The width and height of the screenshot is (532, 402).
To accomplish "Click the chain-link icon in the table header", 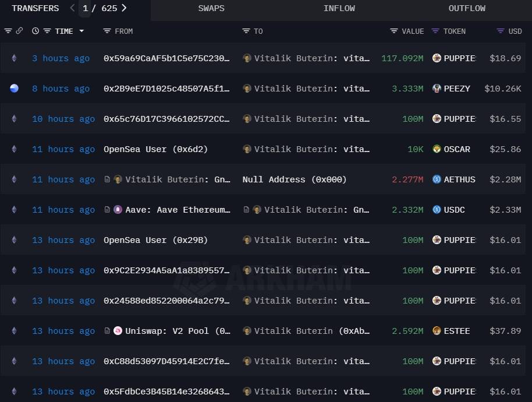I will (x=19, y=31).
